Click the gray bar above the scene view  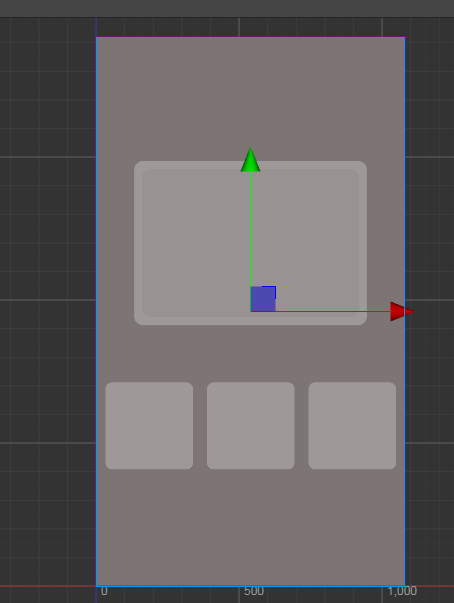[227, 8]
